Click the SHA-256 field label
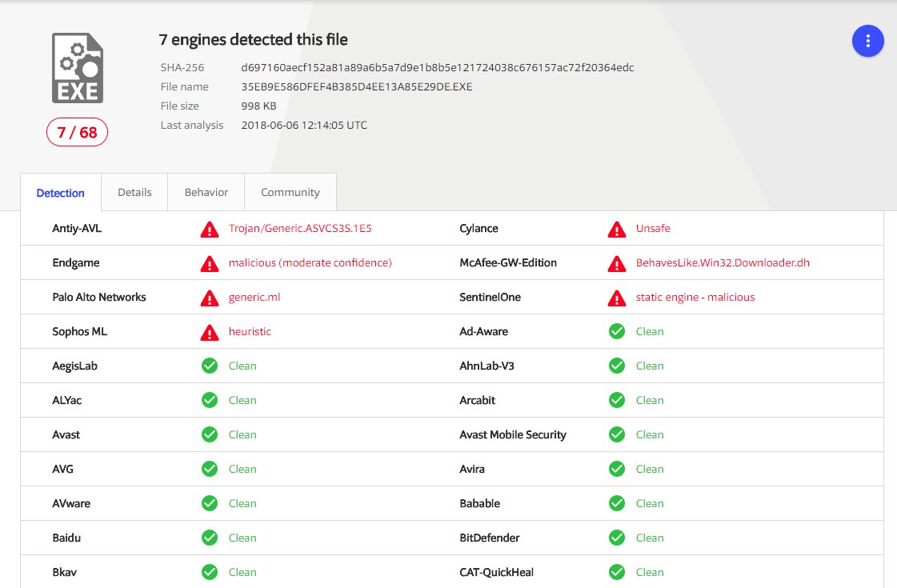The width and height of the screenshot is (897, 588). pos(182,67)
